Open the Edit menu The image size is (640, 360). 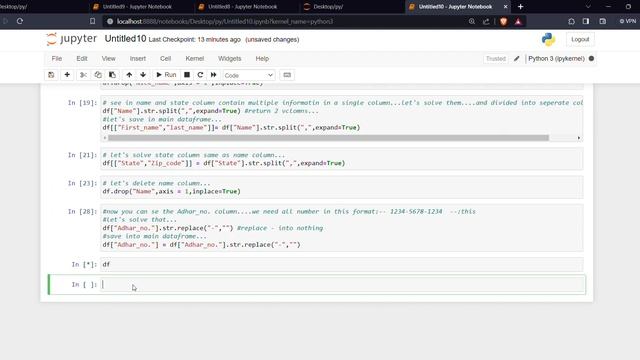pyautogui.click(x=82, y=59)
